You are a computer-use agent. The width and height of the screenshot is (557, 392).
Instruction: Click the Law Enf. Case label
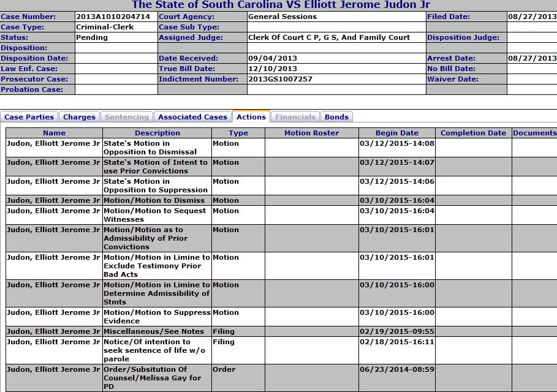point(29,69)
